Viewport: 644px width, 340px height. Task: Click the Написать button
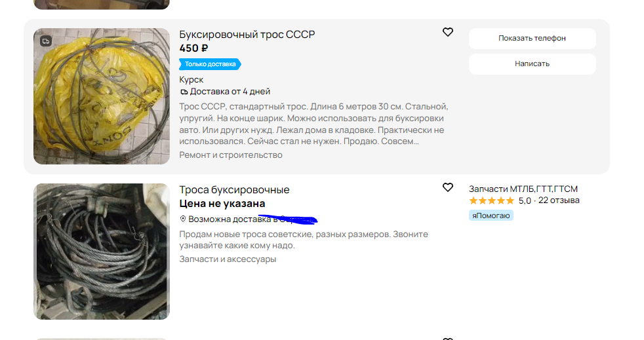click(x=533, y=64)
